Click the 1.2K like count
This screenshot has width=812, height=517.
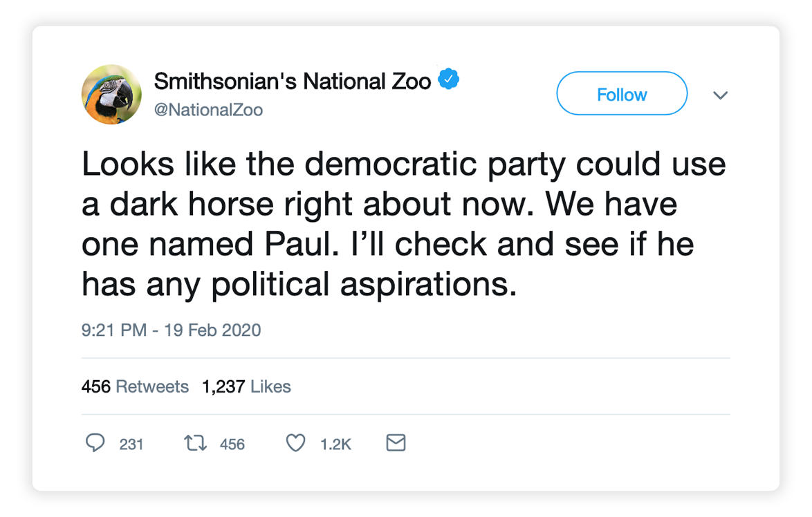point(335,444)
